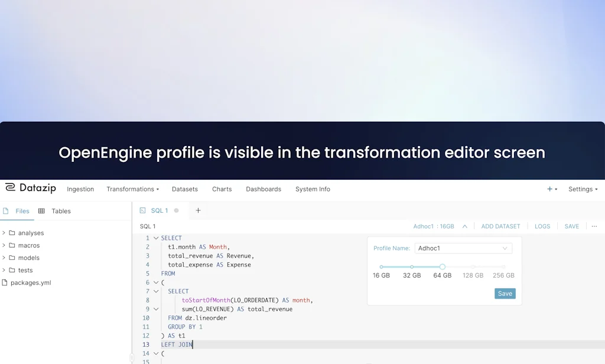The width and height of the screenshot is (605, 364).
Task: Expand the macros folder
Action: (x=4, y=245)
